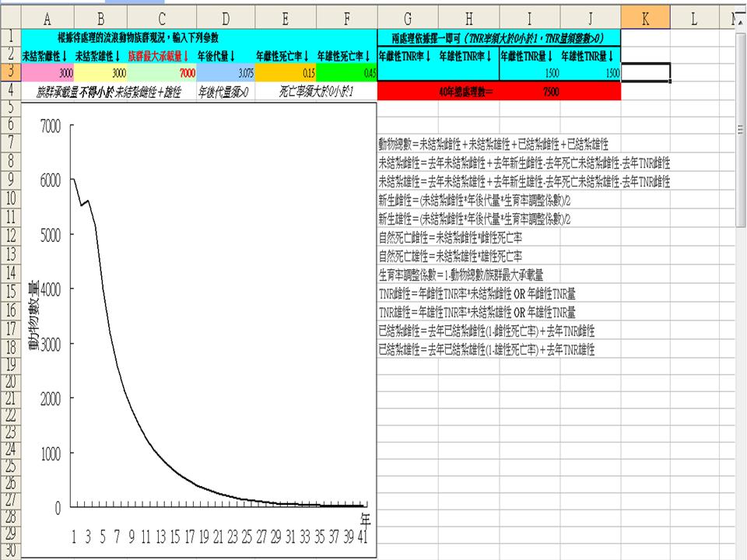Select green cell F3 with 0.45
This screenshot has height=560, width=747.
[347, 72]
